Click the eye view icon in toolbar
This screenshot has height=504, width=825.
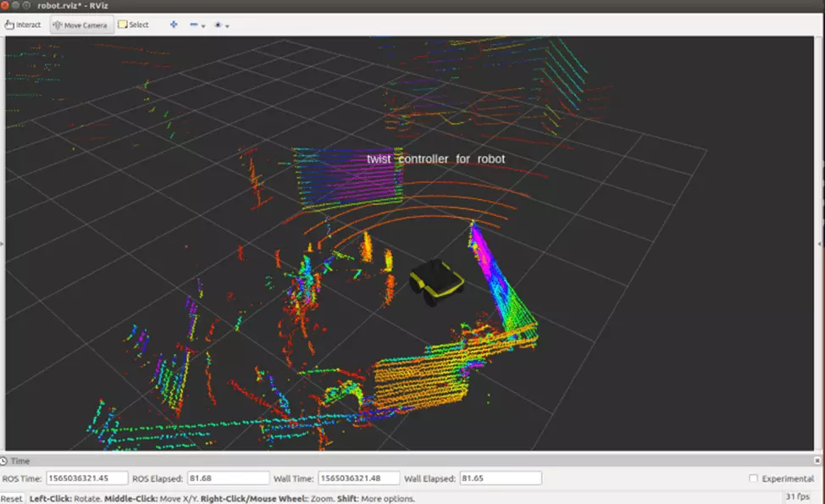219,25
